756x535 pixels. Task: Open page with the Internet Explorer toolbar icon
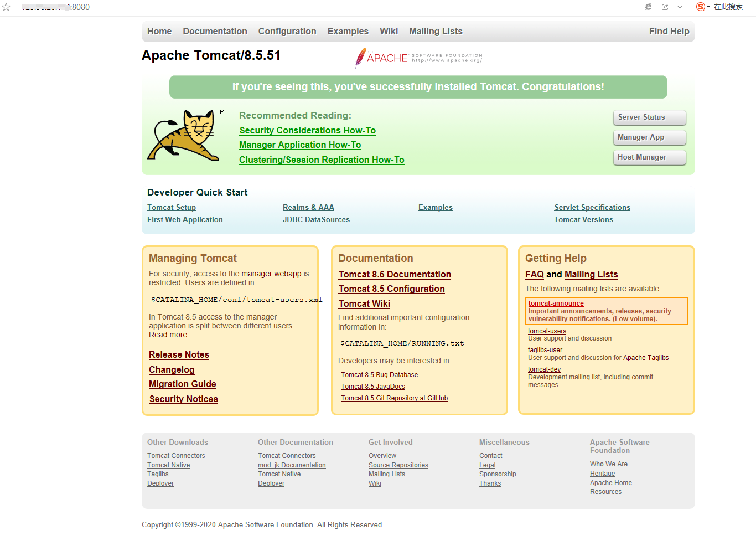pyautogui.click(x=648, y=7)
